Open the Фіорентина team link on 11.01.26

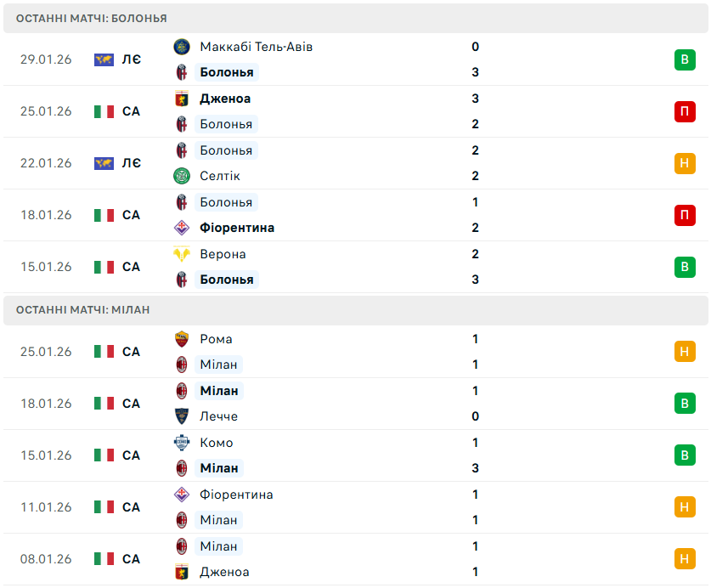click(x=236, y=495)
